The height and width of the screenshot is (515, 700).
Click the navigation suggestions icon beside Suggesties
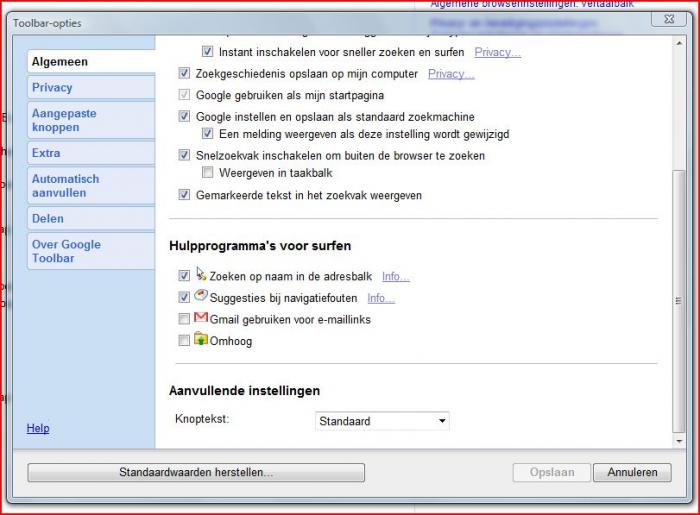[201, 296]
